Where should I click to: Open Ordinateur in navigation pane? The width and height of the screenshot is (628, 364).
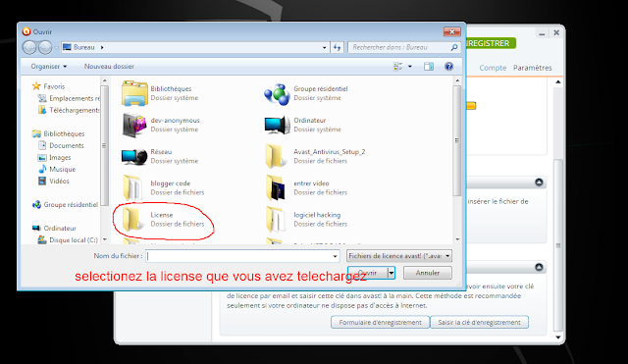point(54,229)
